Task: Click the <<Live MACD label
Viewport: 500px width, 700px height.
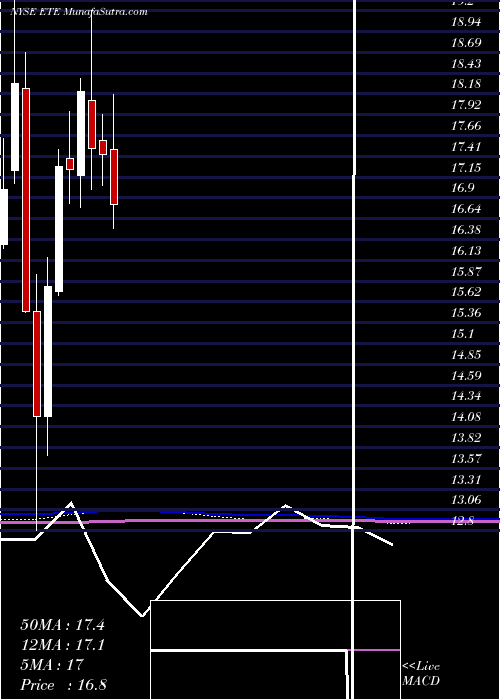Action: coord(421,674)
